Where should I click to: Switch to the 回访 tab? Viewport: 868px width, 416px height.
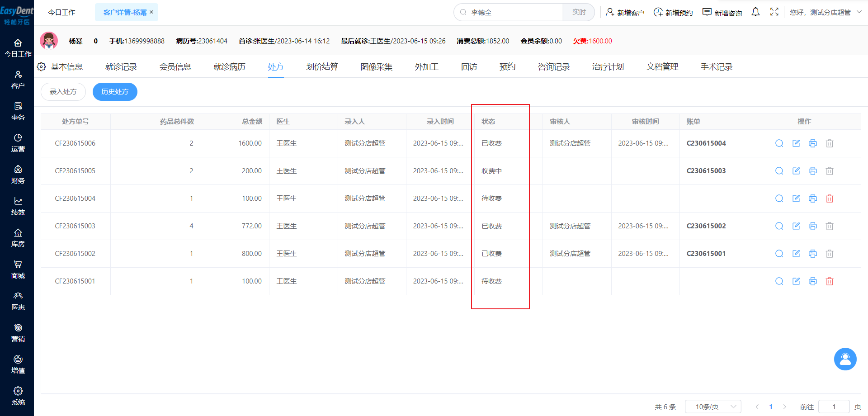pos(469,67)
